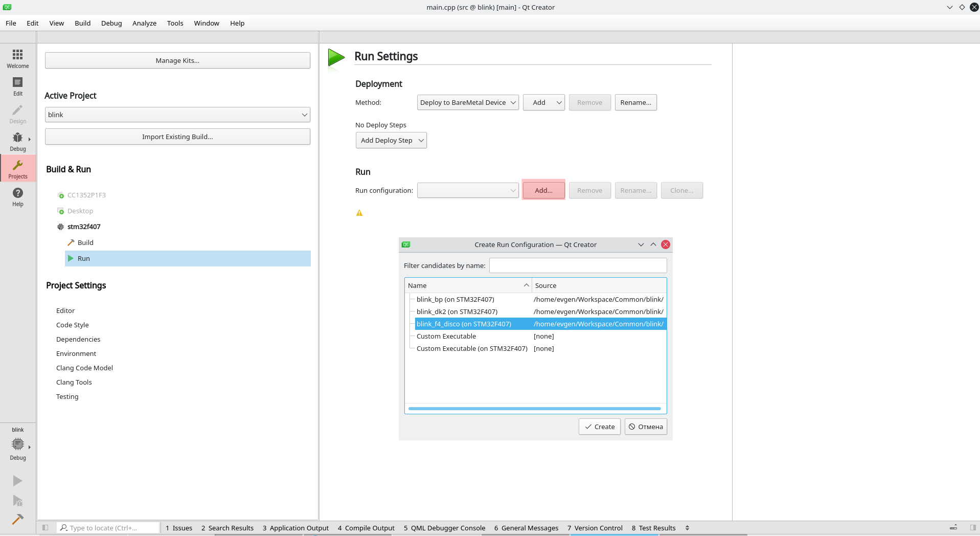Open Add Deploy Step dropdown
The height and width of the screenshot is (536, 980).
click(x=391, y=140)
